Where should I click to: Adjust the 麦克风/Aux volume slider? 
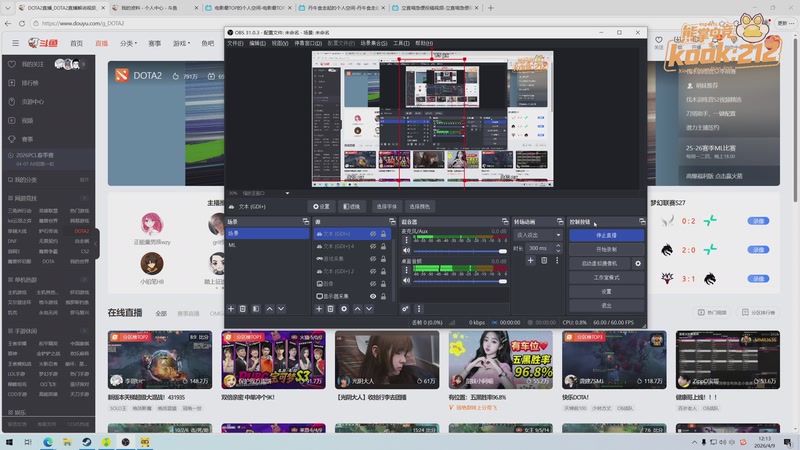tap(460, 251)
